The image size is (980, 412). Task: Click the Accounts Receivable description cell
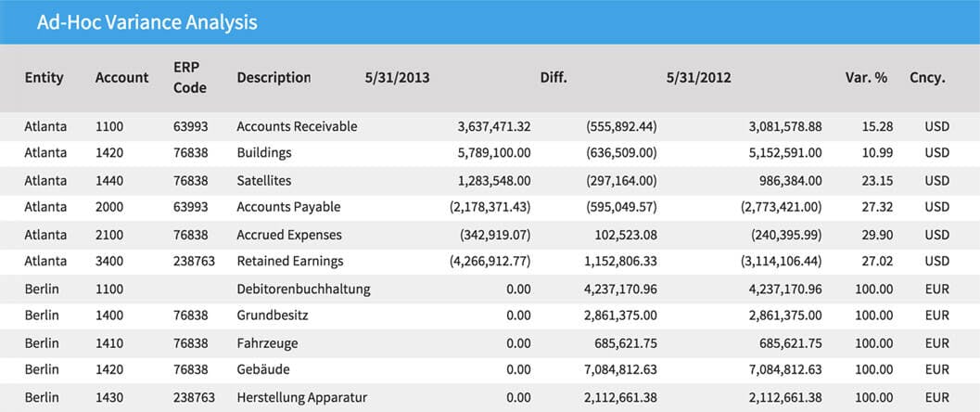[297, 127]
